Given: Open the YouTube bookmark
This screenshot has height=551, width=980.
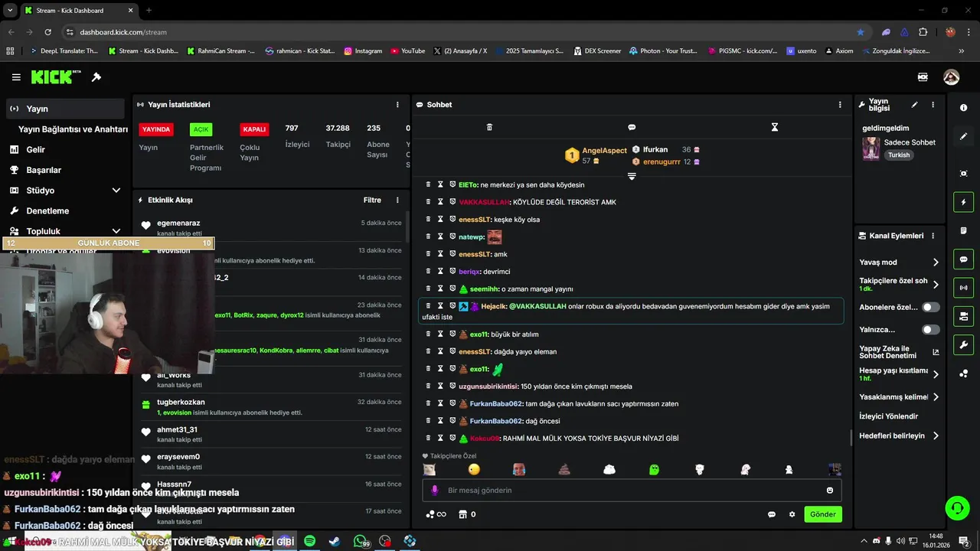Looking at the screenshot, I should (x=407, y=51).
